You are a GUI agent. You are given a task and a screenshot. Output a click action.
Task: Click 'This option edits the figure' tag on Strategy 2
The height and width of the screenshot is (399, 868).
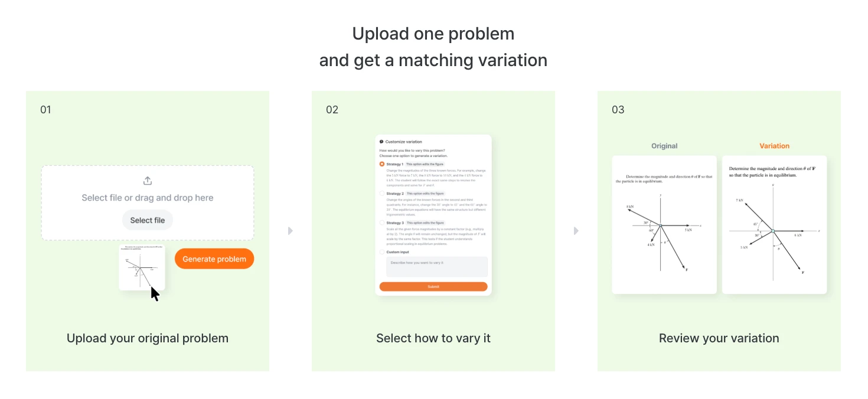coord(425,194)
